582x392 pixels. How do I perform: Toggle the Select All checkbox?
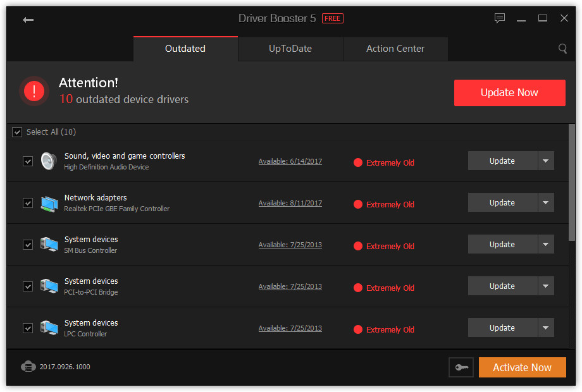(x=17, y=132)
